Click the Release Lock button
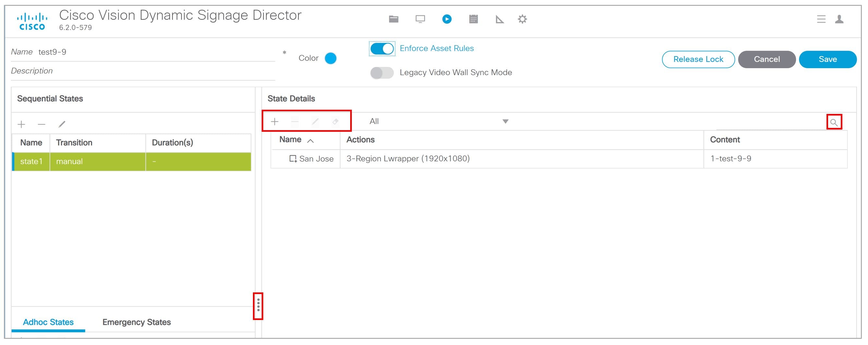 click(698, 59)
